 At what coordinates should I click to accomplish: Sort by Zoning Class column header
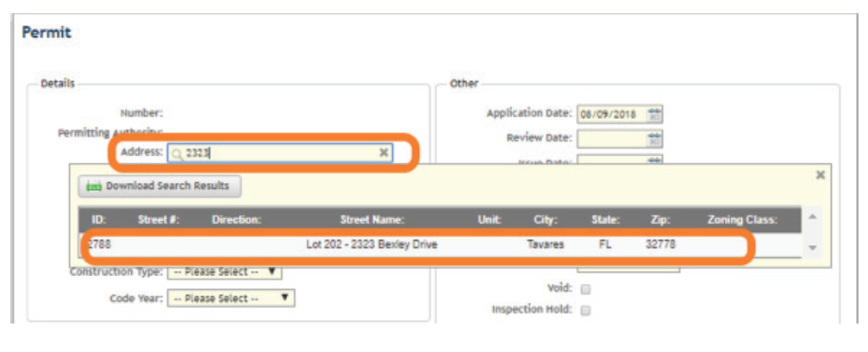coord(742,220)
